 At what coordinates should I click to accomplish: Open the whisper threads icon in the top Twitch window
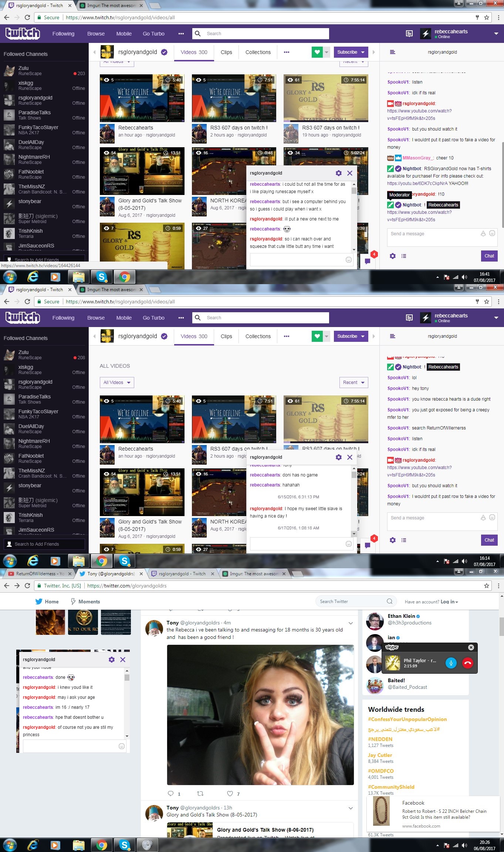point(368,261)
